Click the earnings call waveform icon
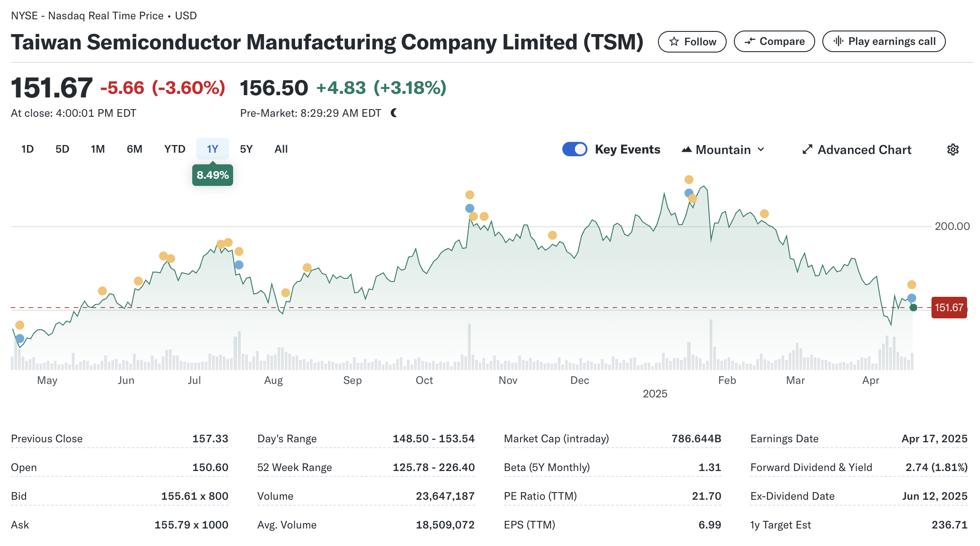Viewport: 980px width, 546px height. tap(838, 41)
